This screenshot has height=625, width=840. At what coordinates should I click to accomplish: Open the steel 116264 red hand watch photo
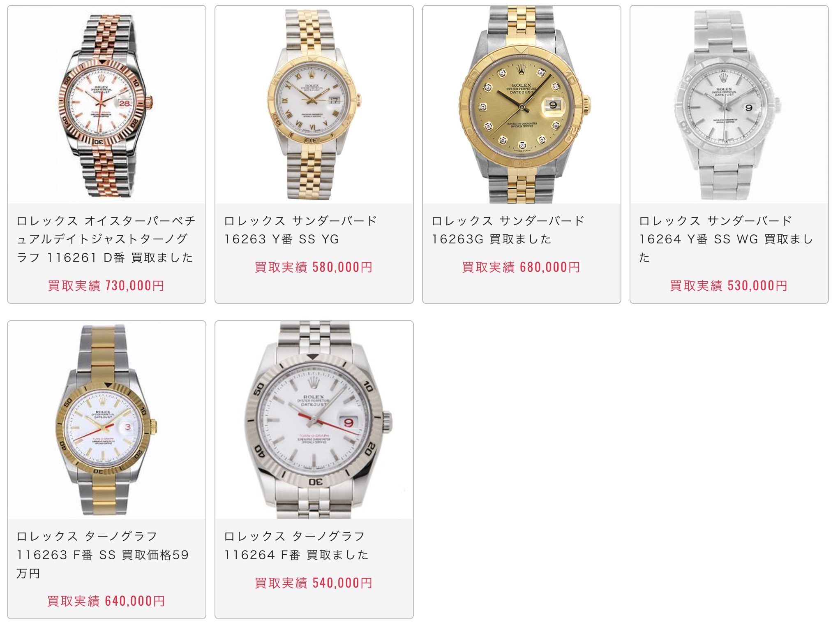click(314, 420)
